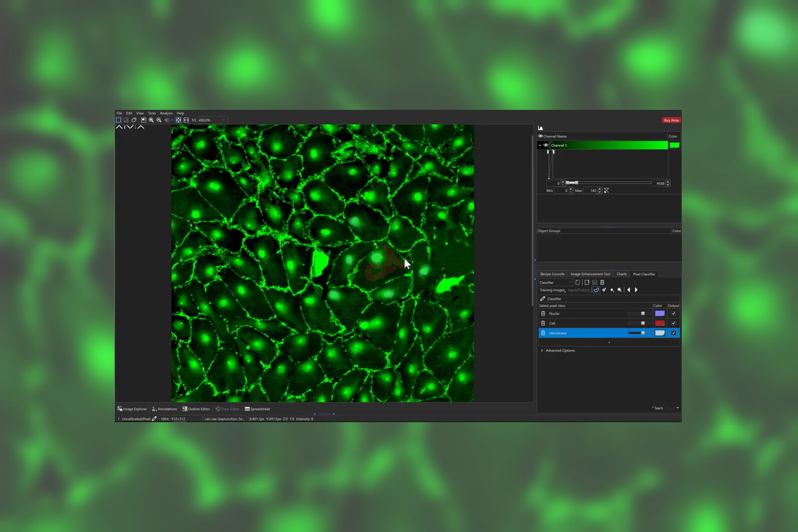Select the freehand drawing tool in Pixel Classifier
Image resolution: width=798 pixels, height=532 pixels.
pyautogui.click(x=596, y=290)
